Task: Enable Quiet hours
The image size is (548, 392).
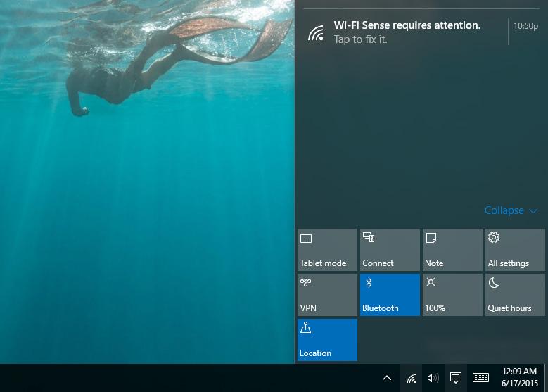Action: tap(515, 295)
